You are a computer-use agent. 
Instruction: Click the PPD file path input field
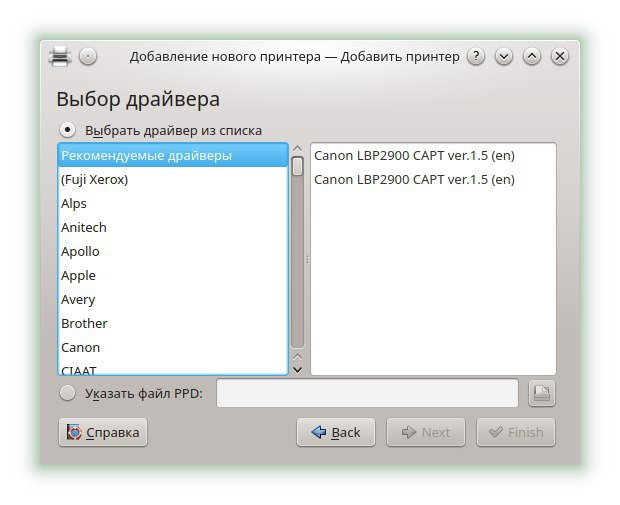coord(367,393)
